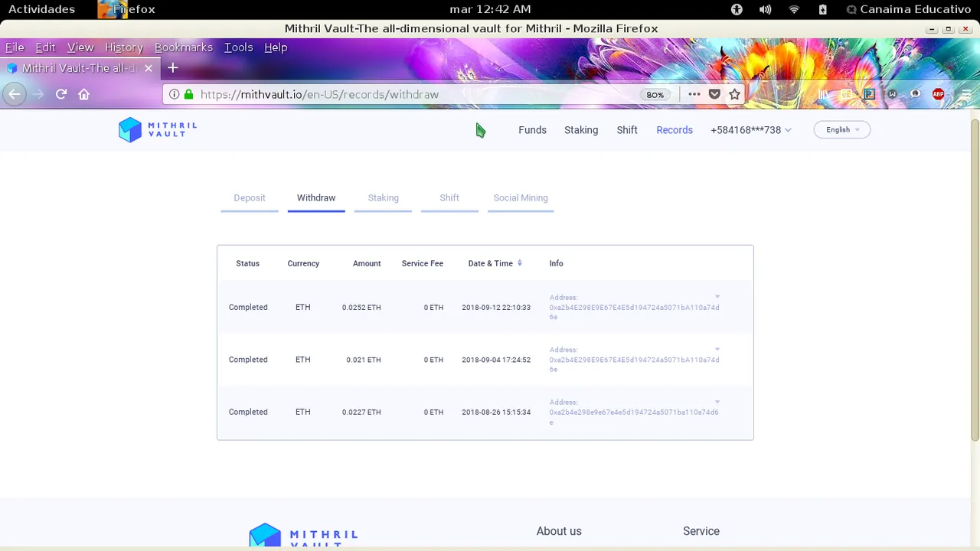
Task: Click the vertical page scrollbar
Action: point(975,279)
